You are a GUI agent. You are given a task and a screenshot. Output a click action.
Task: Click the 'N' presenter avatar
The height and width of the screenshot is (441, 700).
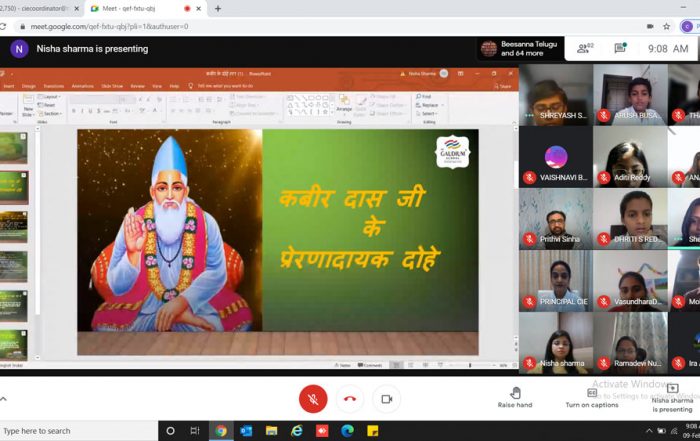[x=19, y=49]
